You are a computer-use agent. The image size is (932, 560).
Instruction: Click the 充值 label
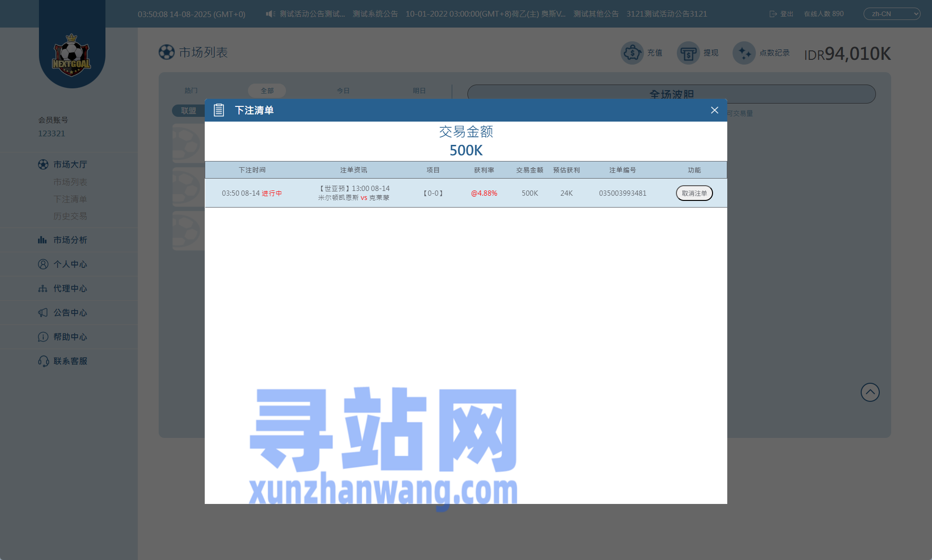pos(655,53)
